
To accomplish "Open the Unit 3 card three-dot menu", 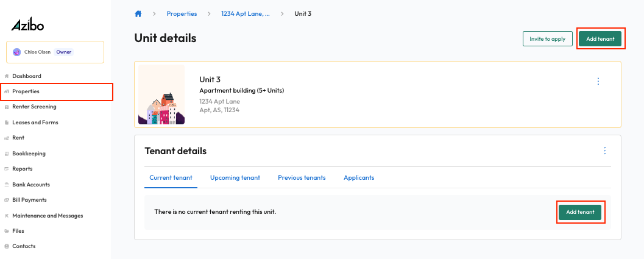I will pos(598,82).
